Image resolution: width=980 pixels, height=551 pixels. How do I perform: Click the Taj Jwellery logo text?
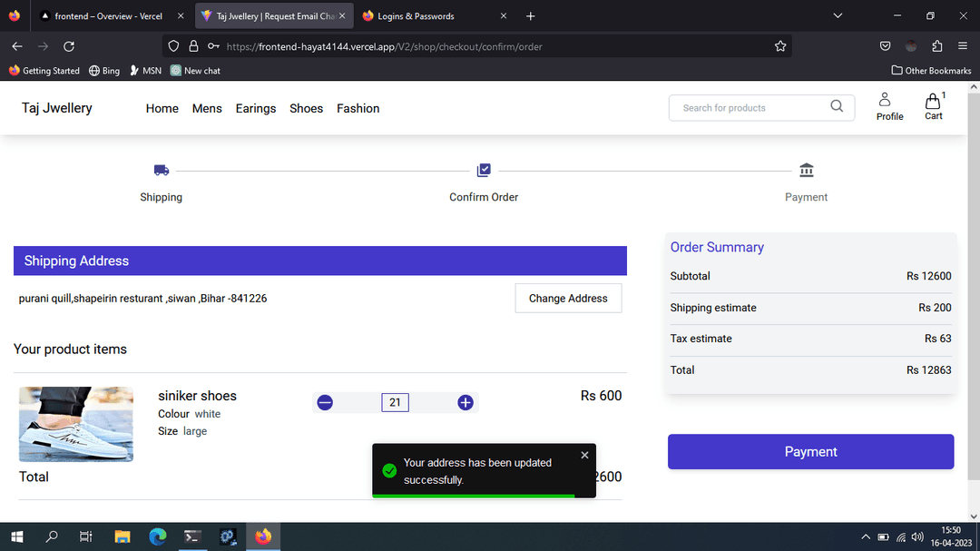[x=57, y=108]
